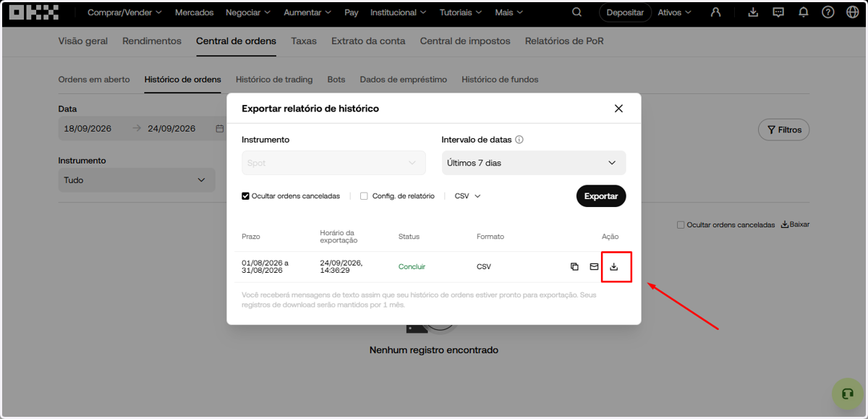Switch to Bots subtab

click(x=336, y=80)
